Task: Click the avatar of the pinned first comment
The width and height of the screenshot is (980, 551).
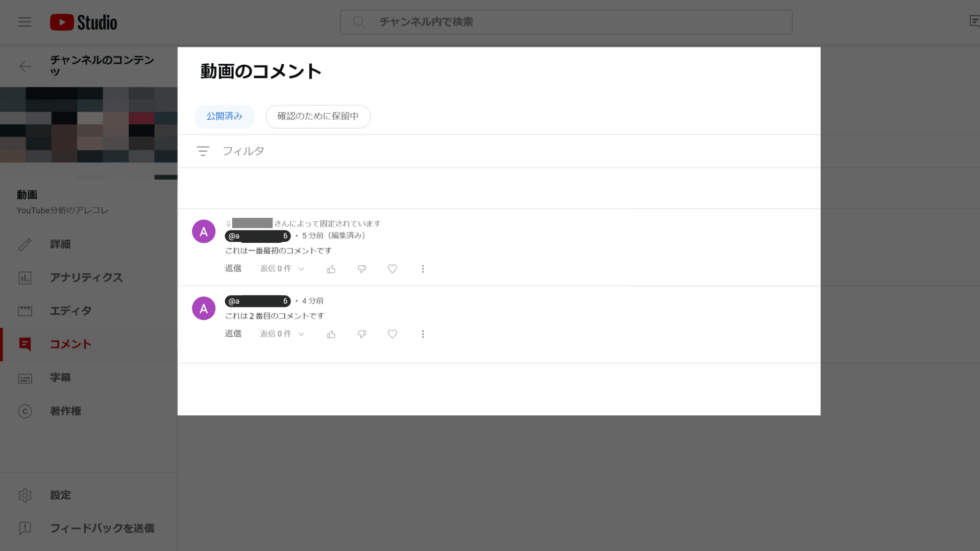Action: (204, 232)
